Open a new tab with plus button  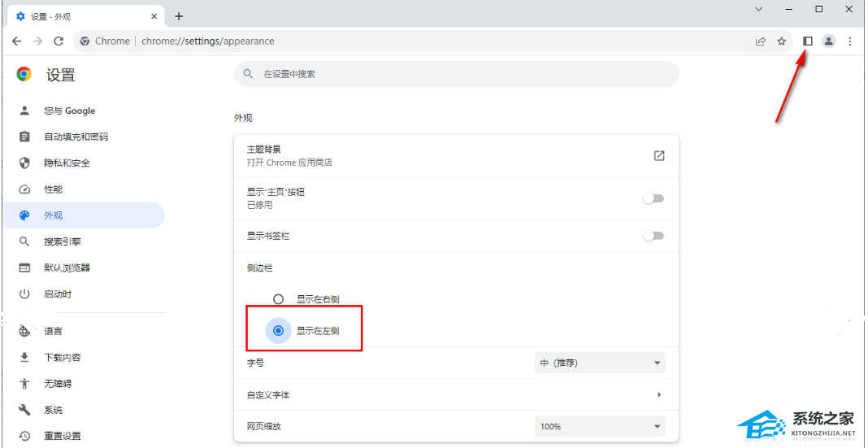tap(179, 16)
